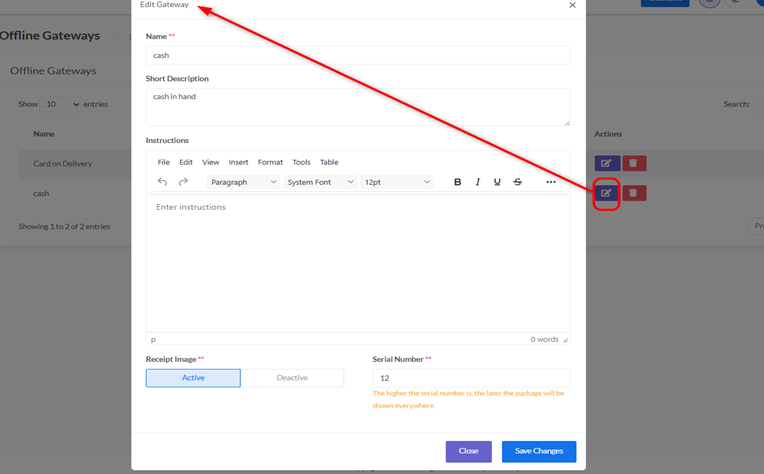
Task: Click the Save Changes button
Action: click(x=539, y=451)
